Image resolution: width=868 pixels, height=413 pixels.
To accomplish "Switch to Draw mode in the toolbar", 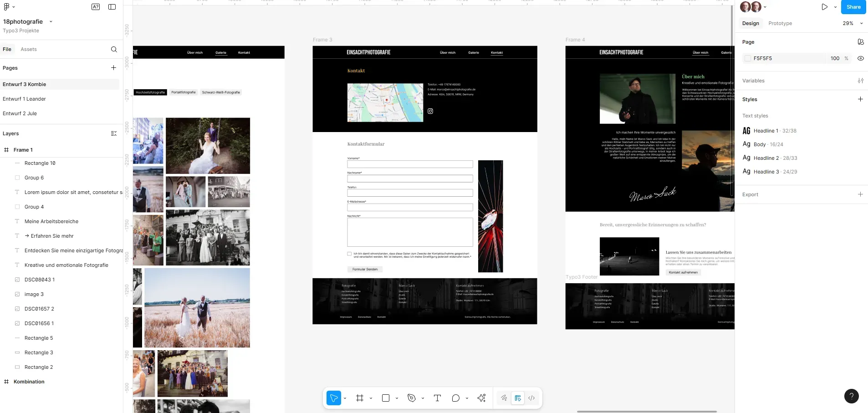I will (x=504, y=398).
